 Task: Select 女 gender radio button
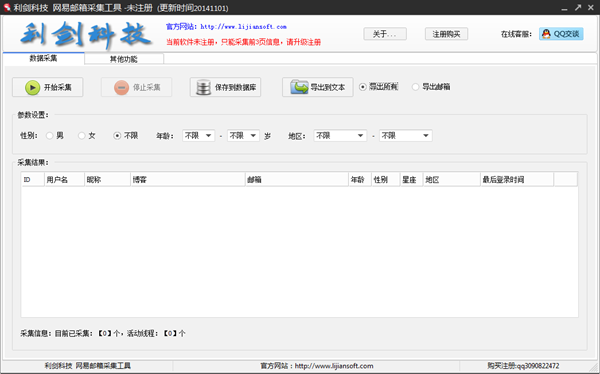(82, 136)
